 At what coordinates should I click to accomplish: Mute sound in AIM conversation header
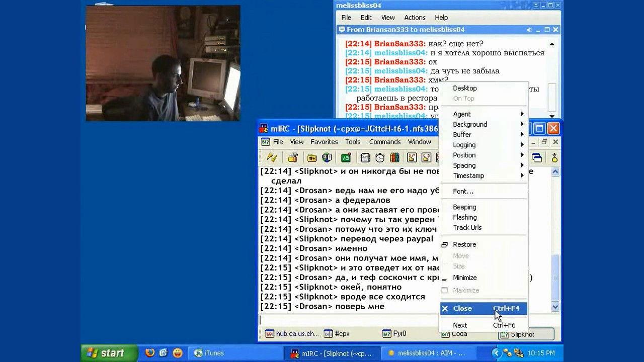click(x=530, y=30)
